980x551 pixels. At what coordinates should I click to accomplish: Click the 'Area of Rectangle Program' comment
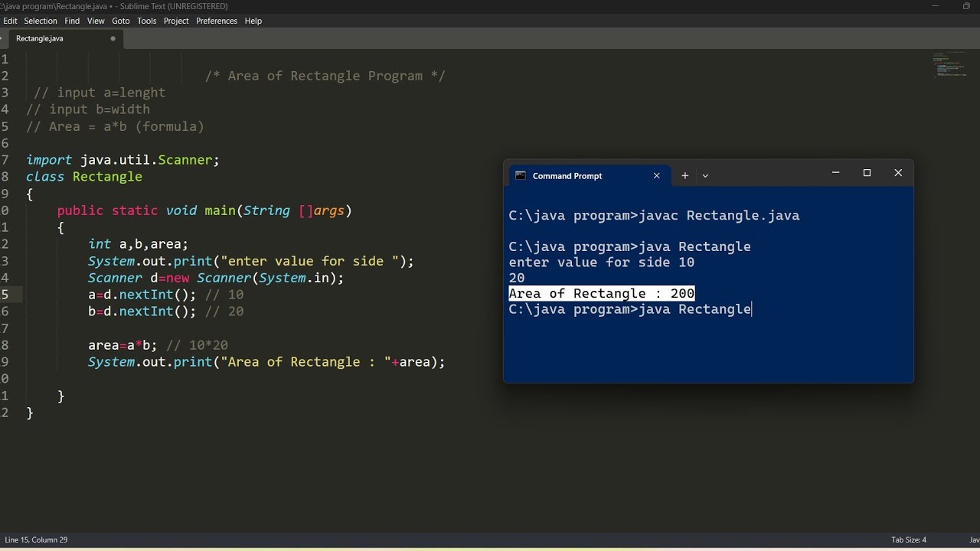coord(325,76)
